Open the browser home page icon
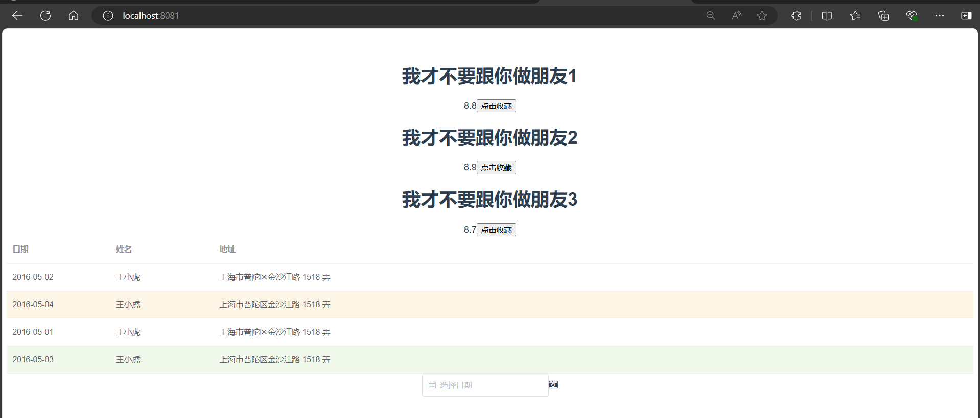This screenshot has width=980, height=418. point(74,16)
